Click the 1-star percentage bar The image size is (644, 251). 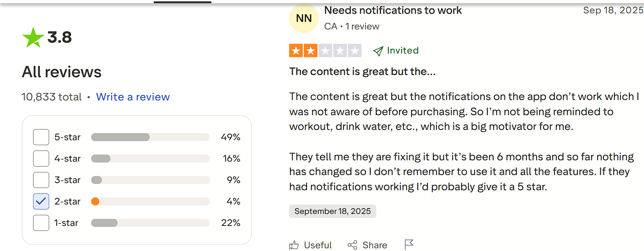tap(150, 223)
